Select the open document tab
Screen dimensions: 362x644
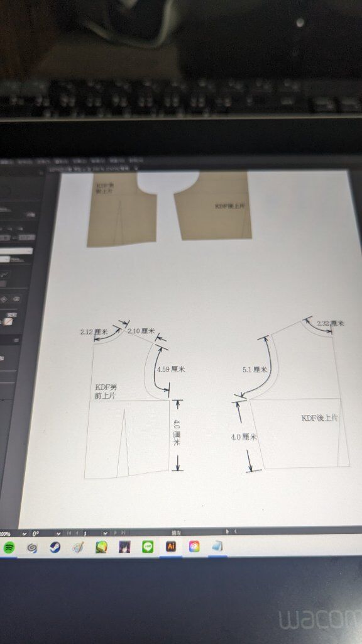(92, 168)
